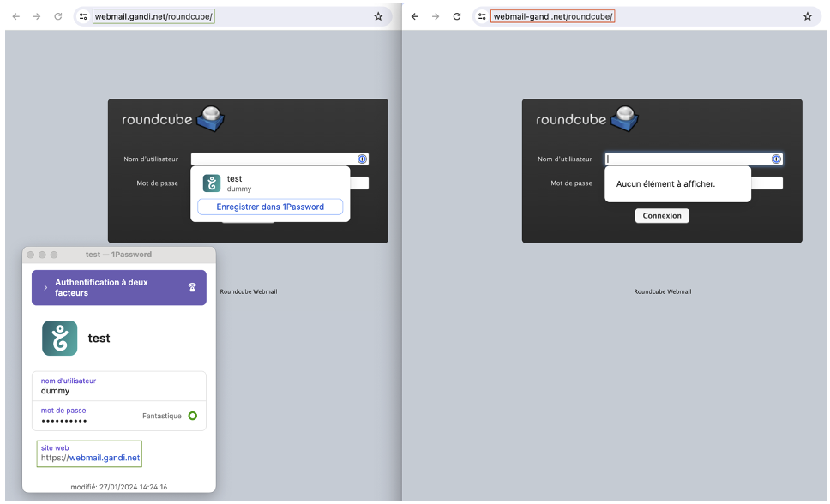Click the Gandi logo in the 1Password window

click(60, 339)
